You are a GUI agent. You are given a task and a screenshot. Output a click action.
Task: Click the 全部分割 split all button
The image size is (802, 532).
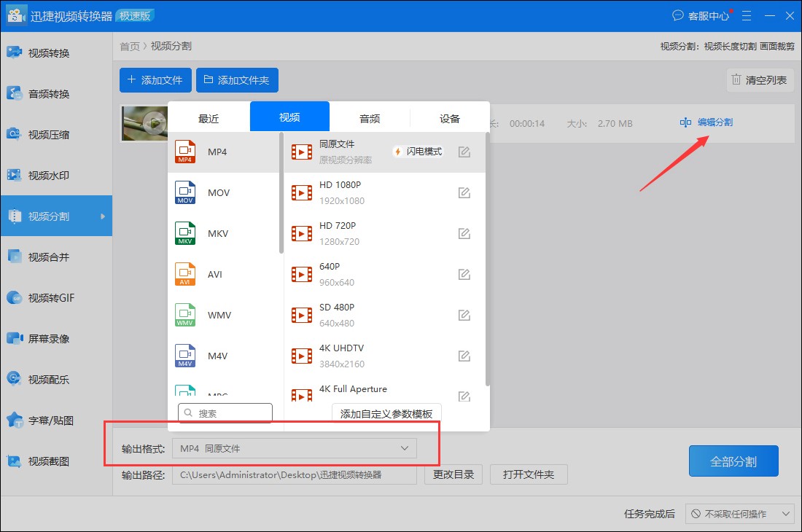(x=733, y=461)
